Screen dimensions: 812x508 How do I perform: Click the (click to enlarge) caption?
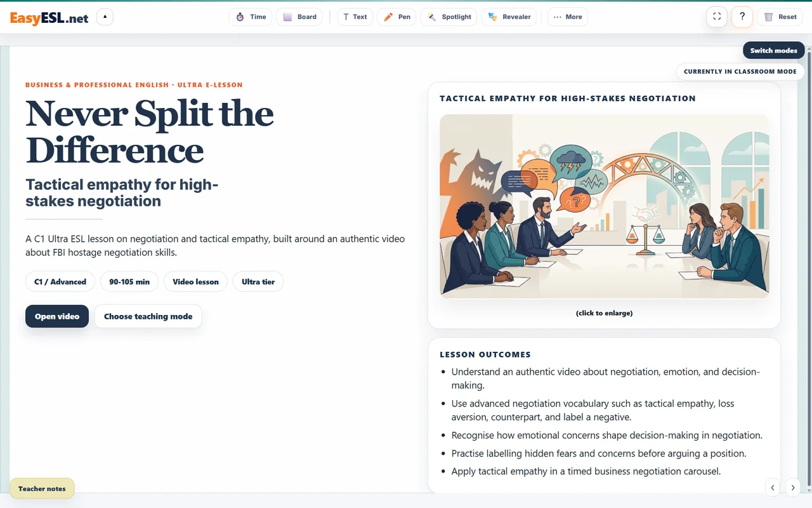tap(604, 313)
